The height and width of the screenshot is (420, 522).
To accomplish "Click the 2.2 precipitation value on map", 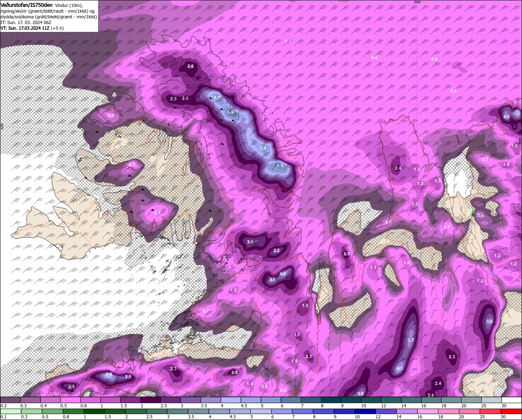I will 309,357.
